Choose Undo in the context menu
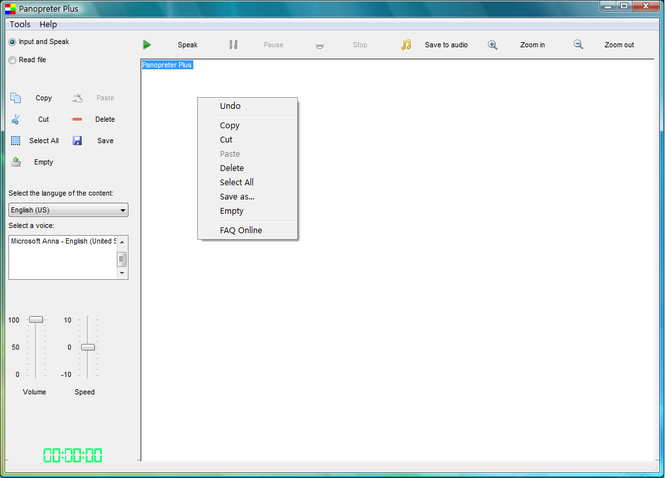The image size is (665, 478). pyautogui.click(x=248, y=106)
